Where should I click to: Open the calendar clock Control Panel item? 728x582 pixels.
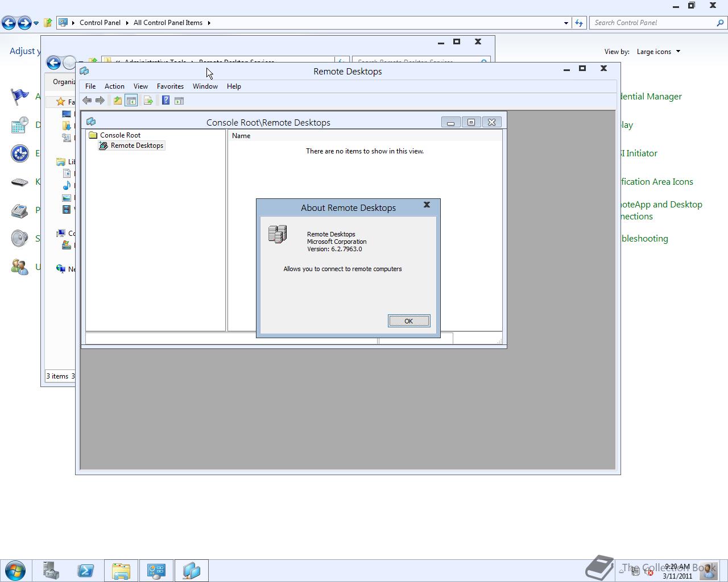(19, 125)
